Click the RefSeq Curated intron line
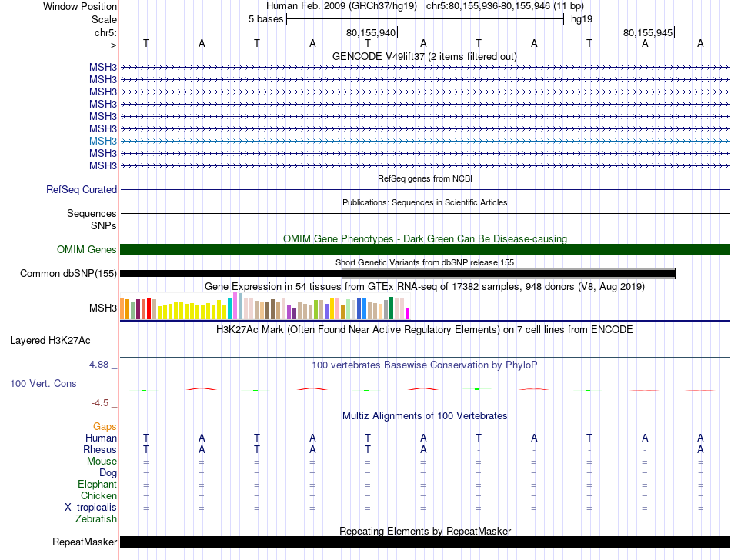Screen dimensions: 731x560 click(x=426, y=190)
